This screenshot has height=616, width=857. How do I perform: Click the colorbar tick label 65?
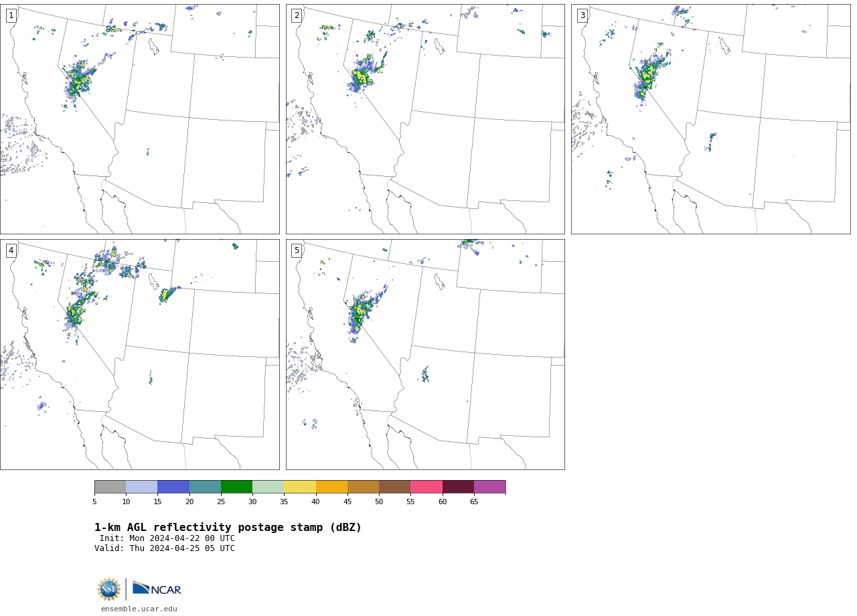click(x=474, y=502)
